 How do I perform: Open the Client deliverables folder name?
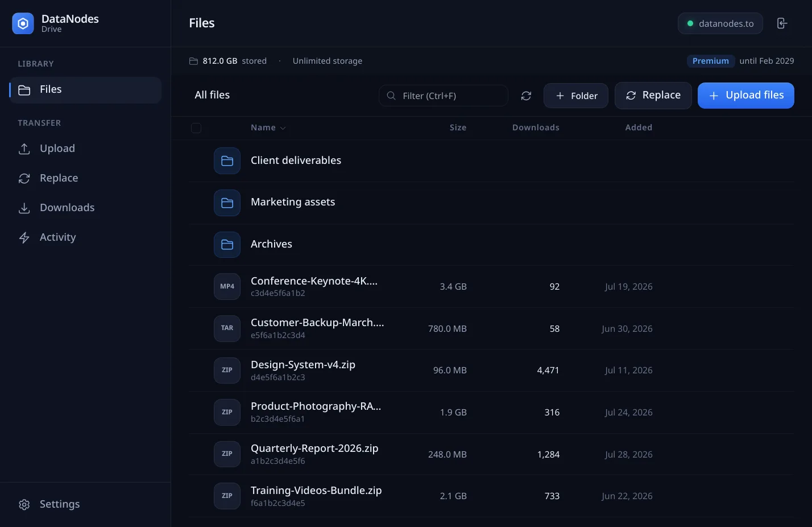tap(296, 160)
